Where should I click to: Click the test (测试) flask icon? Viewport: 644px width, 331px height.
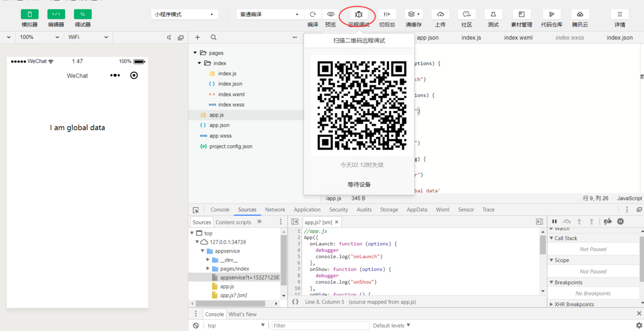click(x=493, y=15)
